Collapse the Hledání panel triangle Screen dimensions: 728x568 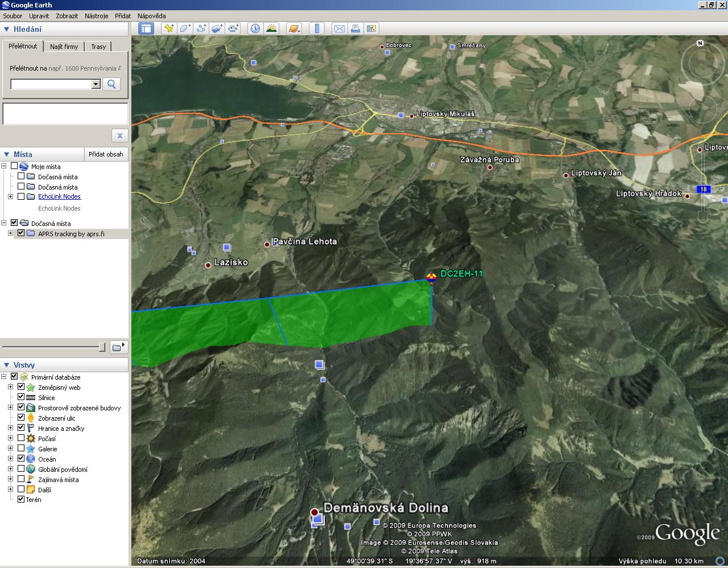(7, 29)
